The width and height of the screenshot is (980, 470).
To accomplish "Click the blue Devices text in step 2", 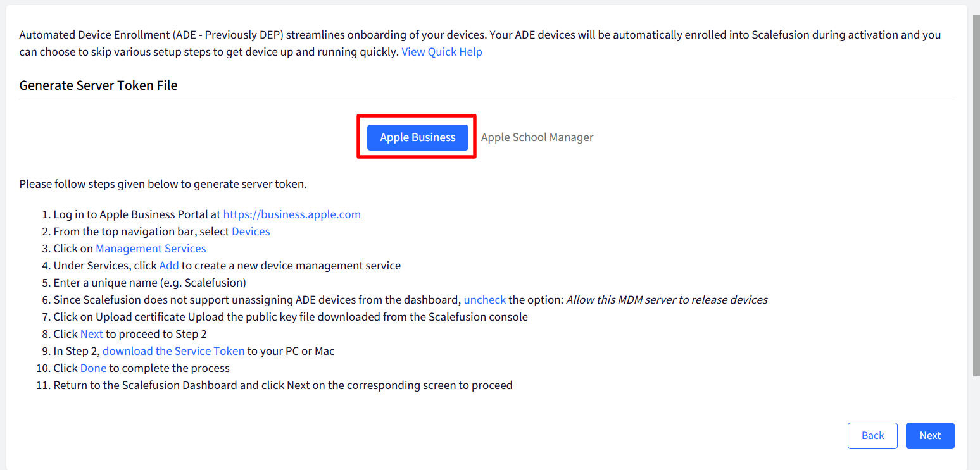I will (251, 232).
